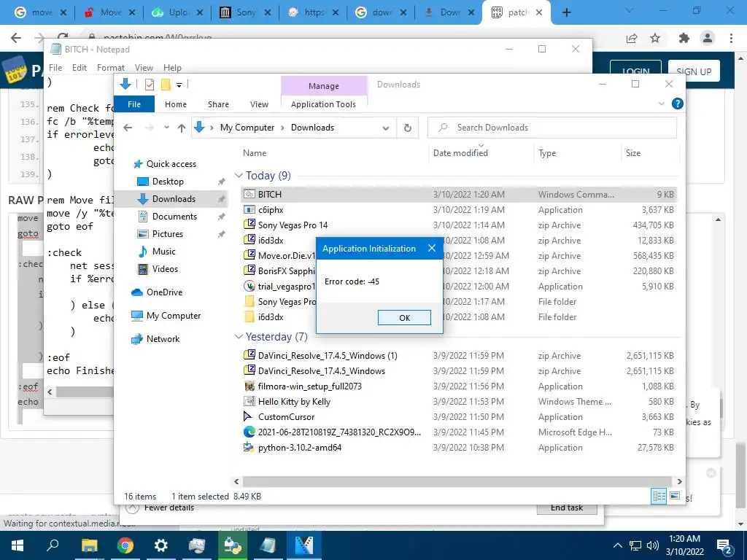Go up one folder level

(182, 128)
